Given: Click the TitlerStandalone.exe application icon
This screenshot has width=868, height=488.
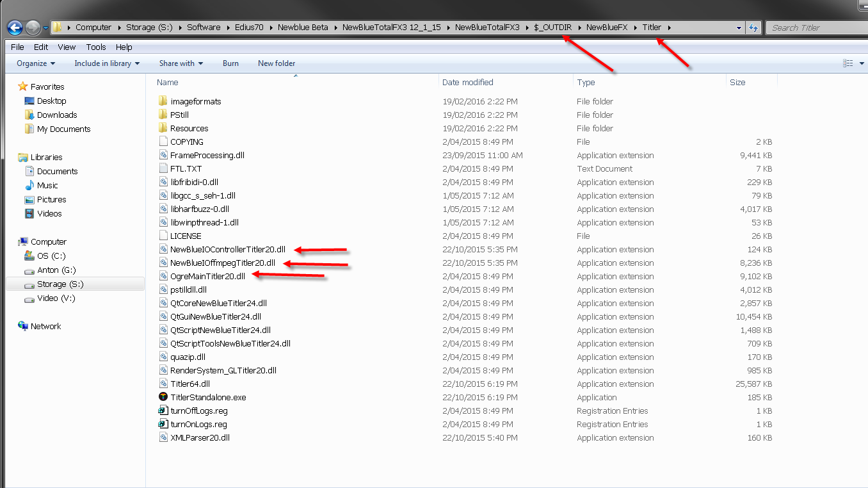Looking at the screenshot, I should click(163, 397).
